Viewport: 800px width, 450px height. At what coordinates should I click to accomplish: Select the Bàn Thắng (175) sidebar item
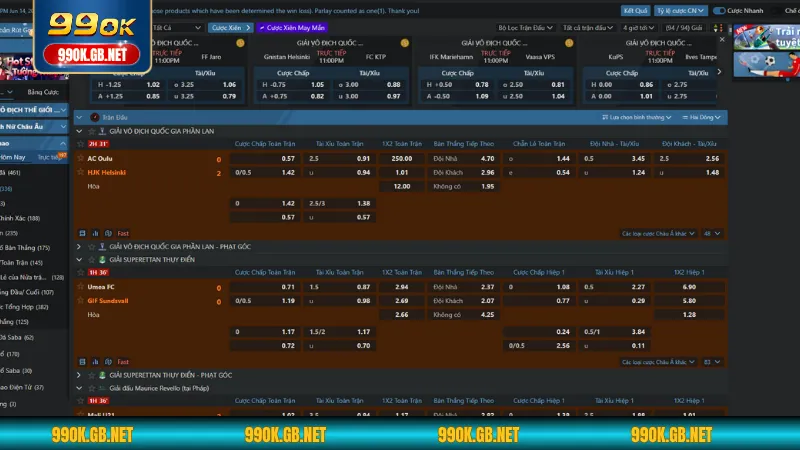pos(25,247)
